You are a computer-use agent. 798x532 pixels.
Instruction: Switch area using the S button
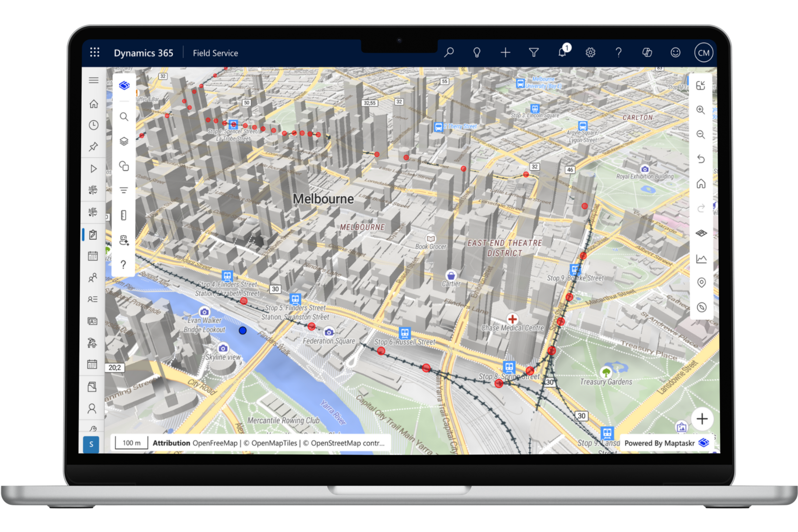click(x=91, y=444)
